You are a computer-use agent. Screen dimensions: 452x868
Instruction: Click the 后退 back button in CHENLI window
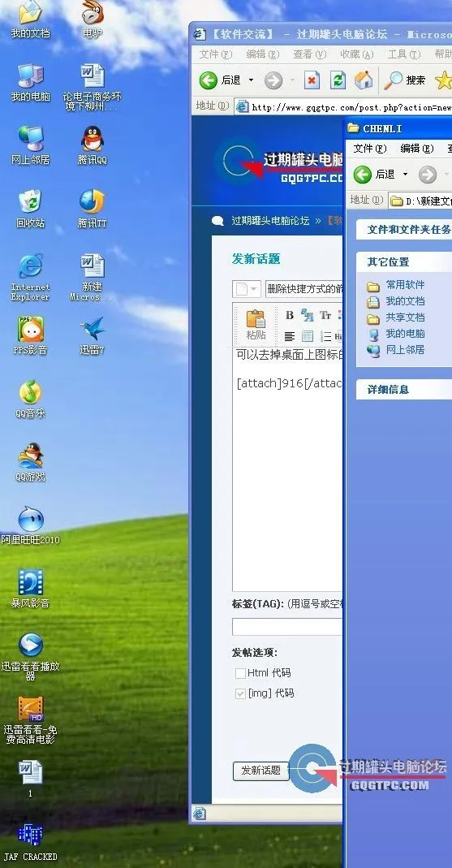click(x=375, y=175)
